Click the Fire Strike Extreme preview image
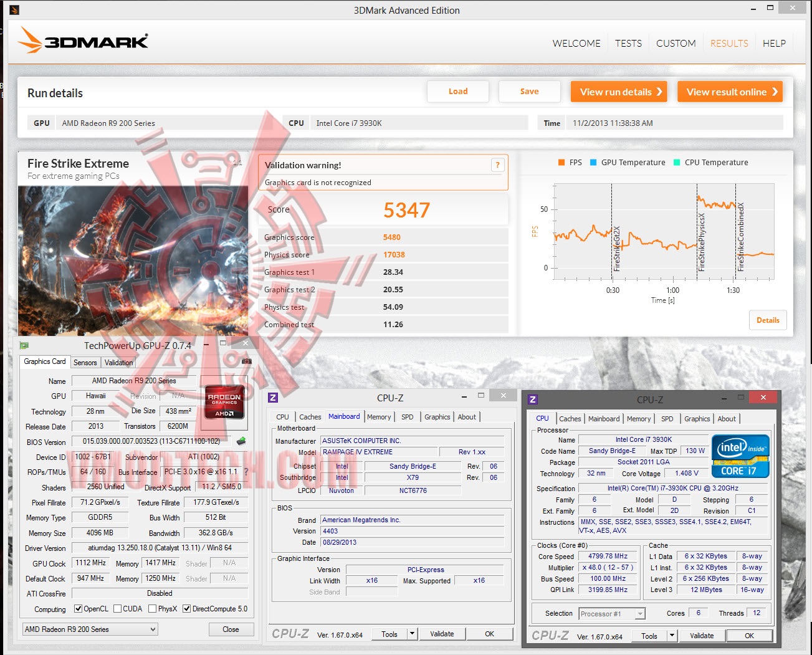Viewport: 812px width, 655px height. pyautogui.click(x=133, y=261)
